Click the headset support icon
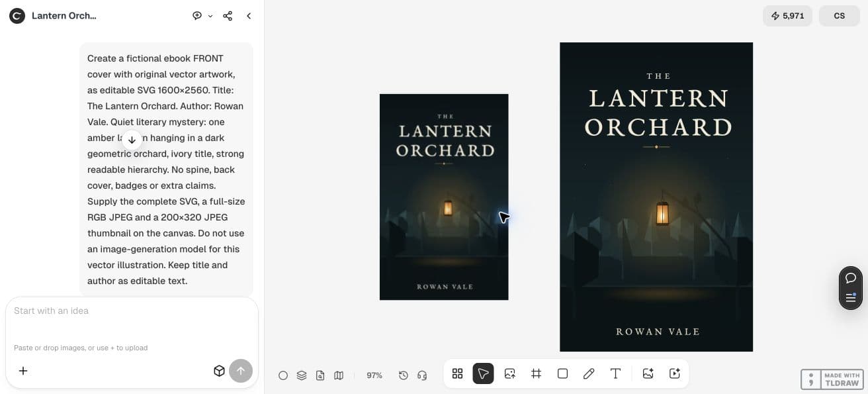The height and width of the screenshot is (394, 868). (x=422, y=375)
